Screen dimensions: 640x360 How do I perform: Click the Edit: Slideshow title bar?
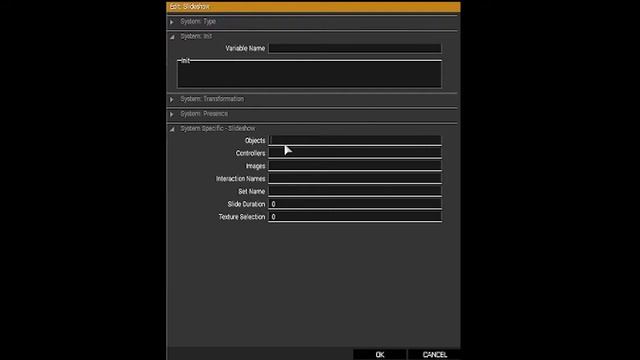(313, 7)
